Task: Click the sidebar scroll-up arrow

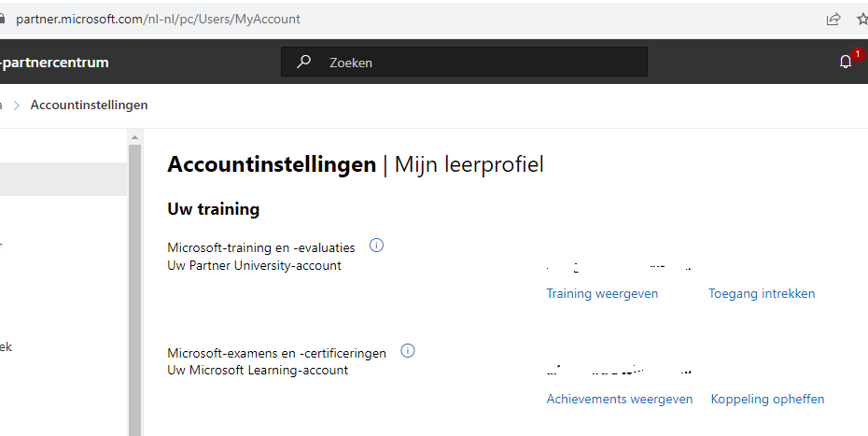Action: (134, 137)
